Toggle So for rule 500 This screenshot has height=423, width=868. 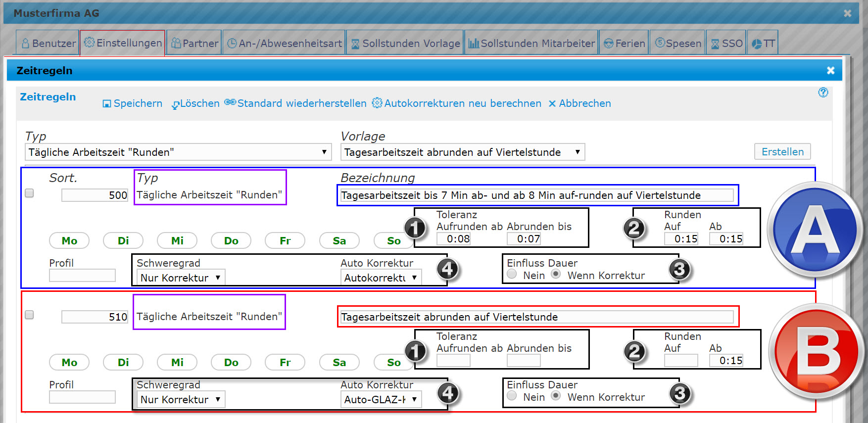click(x=393, y=240)
